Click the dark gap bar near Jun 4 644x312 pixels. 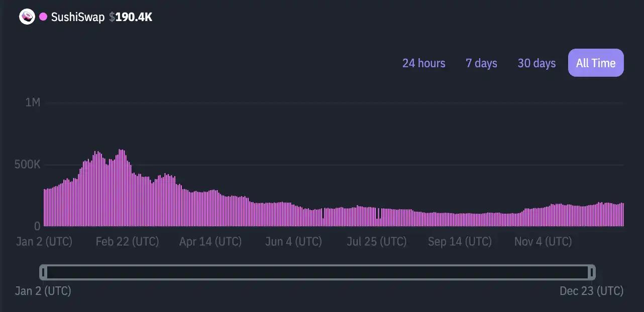323,216
